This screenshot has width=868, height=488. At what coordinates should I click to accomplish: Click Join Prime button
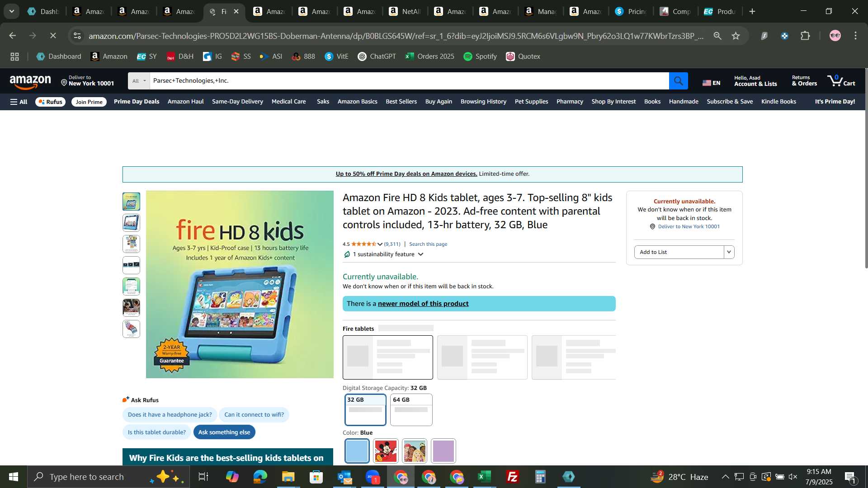click(89, 102)
